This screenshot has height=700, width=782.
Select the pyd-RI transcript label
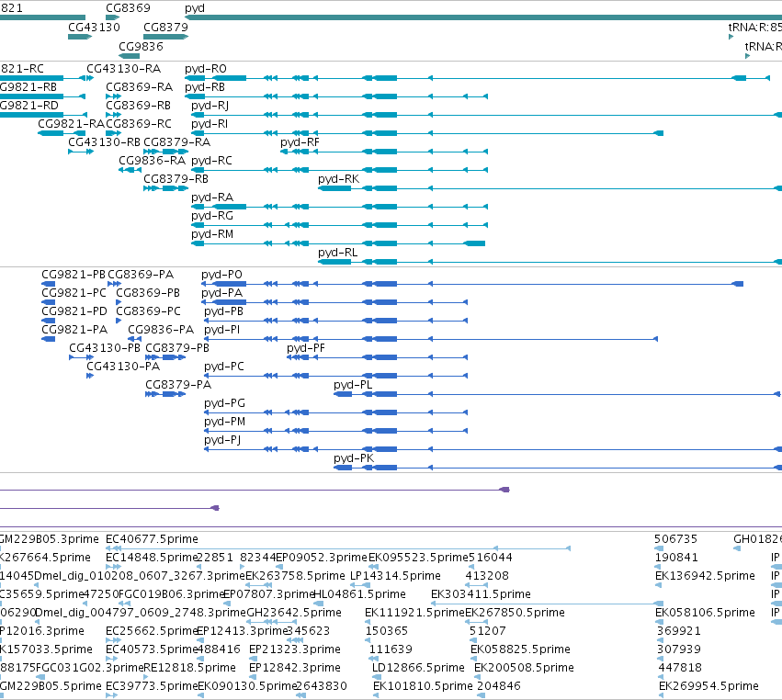click(x=210, y=124)
